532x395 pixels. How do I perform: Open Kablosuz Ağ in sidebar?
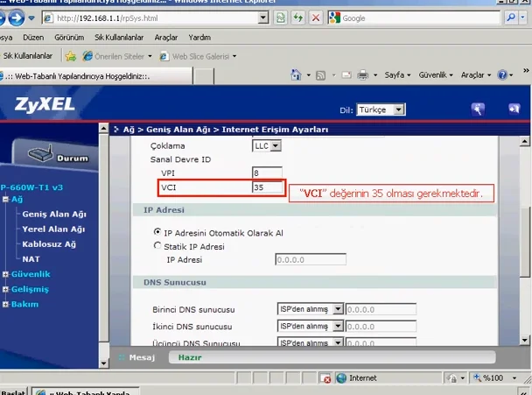[x=49, y=244]
